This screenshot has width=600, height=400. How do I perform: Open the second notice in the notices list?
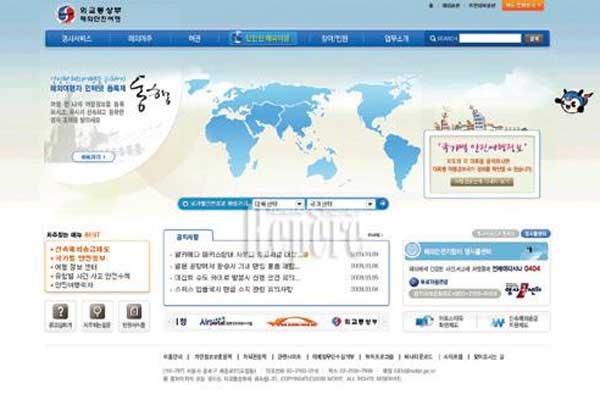tap(237, 266)
